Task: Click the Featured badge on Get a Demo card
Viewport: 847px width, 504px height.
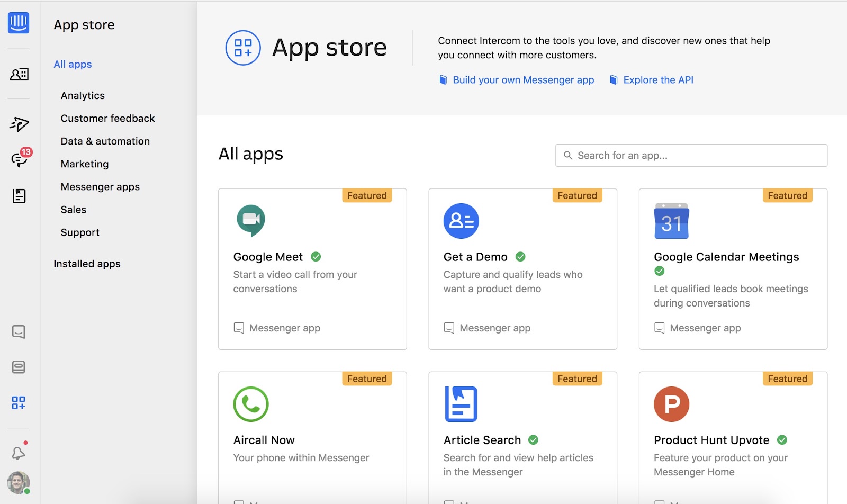Action: point(577,195)
